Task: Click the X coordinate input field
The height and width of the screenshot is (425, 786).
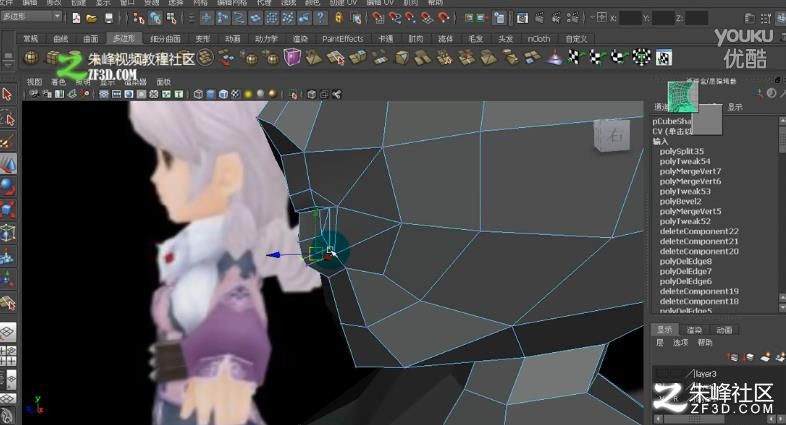Action: (630, 19)
